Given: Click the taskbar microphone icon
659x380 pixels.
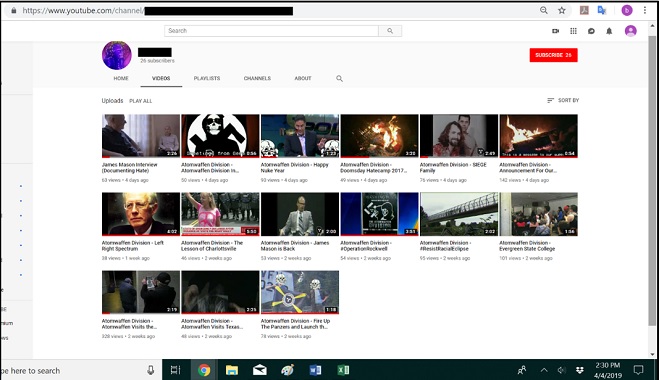Looking at the screenshot, I should (x=150, y=370).
